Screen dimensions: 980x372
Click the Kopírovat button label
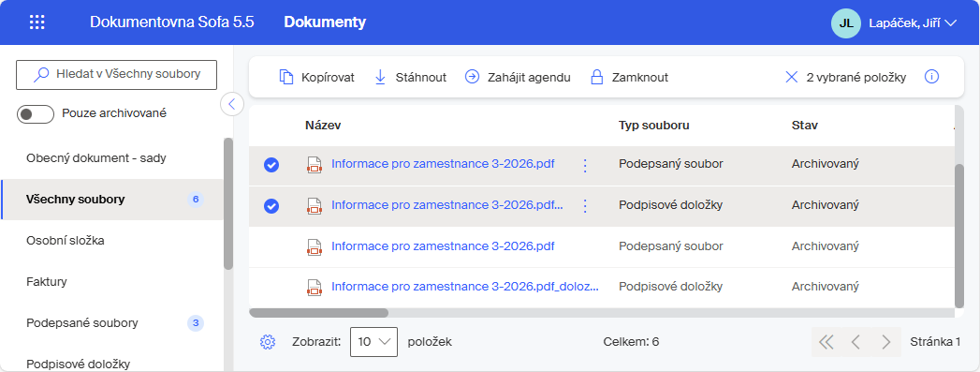(x=328, y=78)
